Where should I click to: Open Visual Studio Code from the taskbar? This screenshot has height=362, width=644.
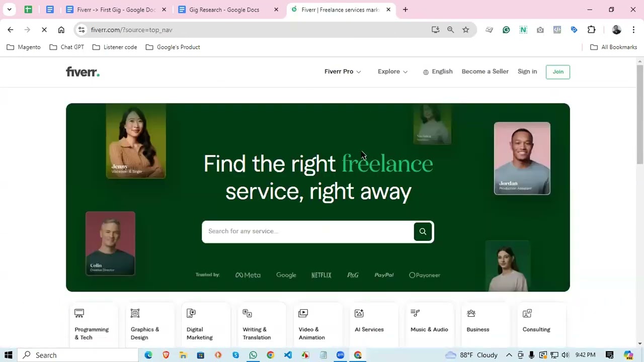point(288,355)
